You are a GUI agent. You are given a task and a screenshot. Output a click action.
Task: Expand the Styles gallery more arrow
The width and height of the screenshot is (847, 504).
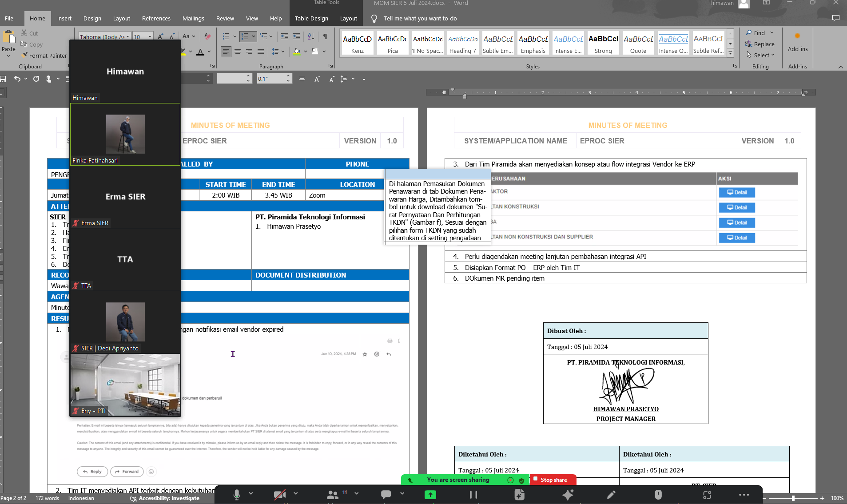(x=730, y=53)
